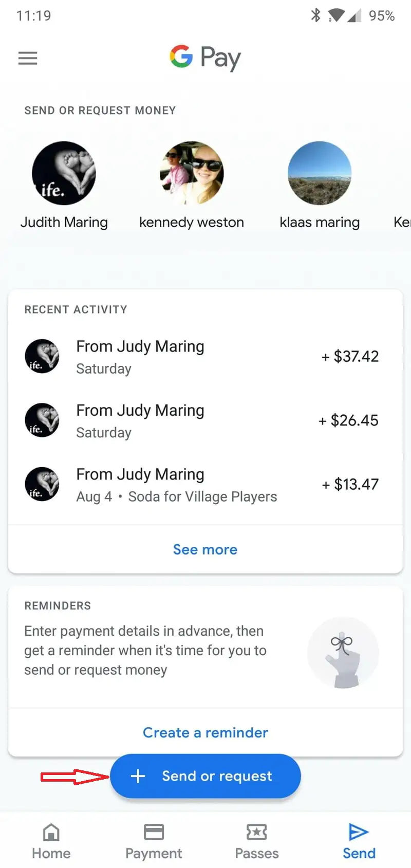Open the Passes tab
Viewport: 411px width, 868px height.
click(x=256, y=841)
